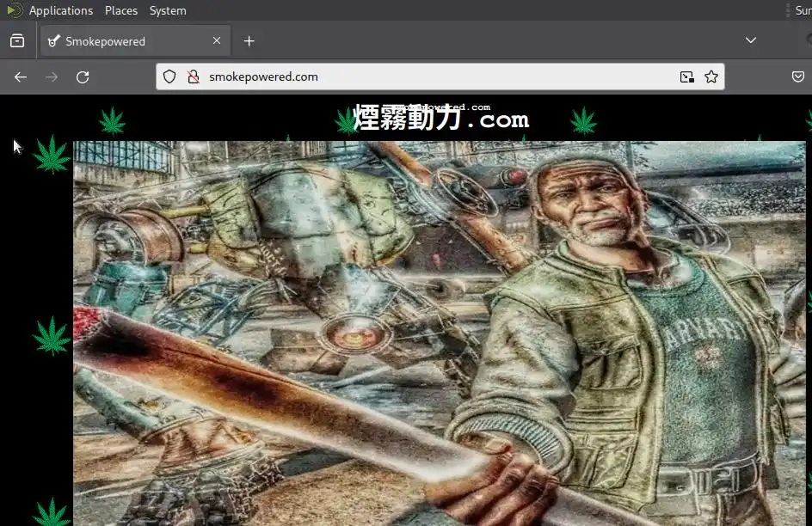The width and height of the screenshot is (812, 526).
Task: Open the Applications menu
Action: (60, 10)
